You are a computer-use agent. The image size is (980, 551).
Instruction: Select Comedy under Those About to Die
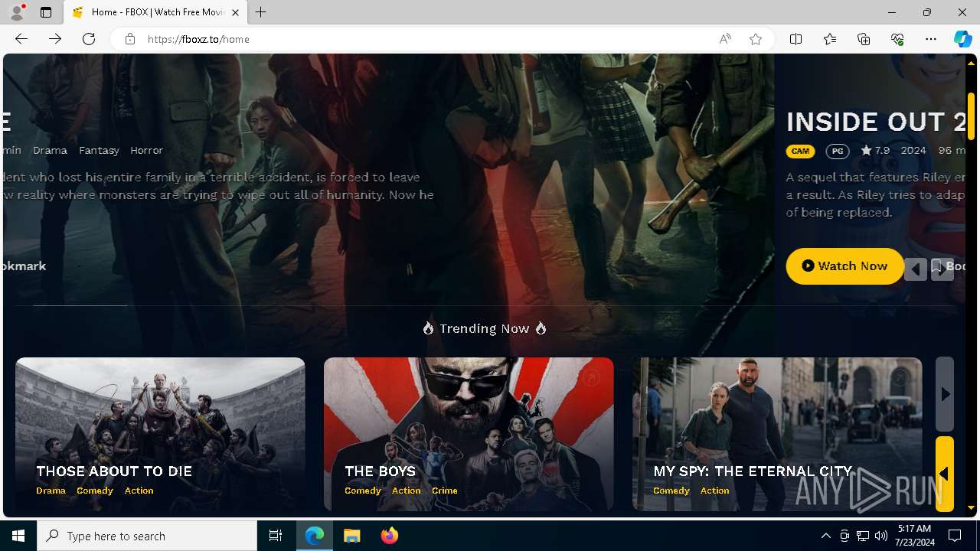point(95,491)
